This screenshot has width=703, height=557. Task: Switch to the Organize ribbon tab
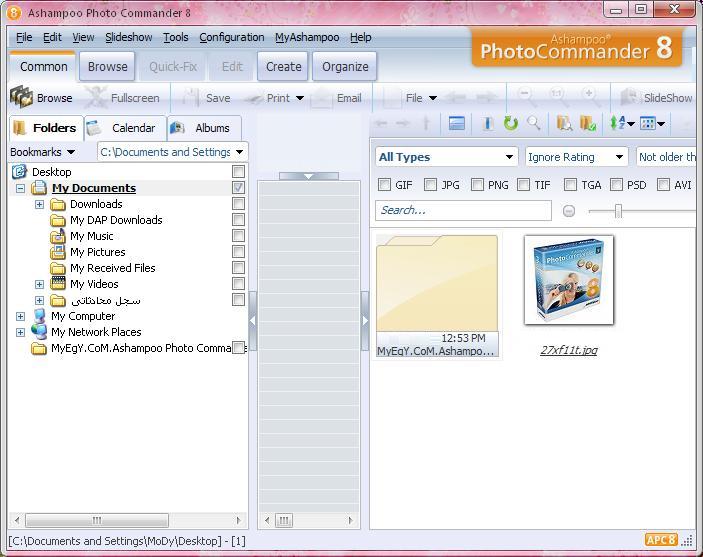coord(344,66)
